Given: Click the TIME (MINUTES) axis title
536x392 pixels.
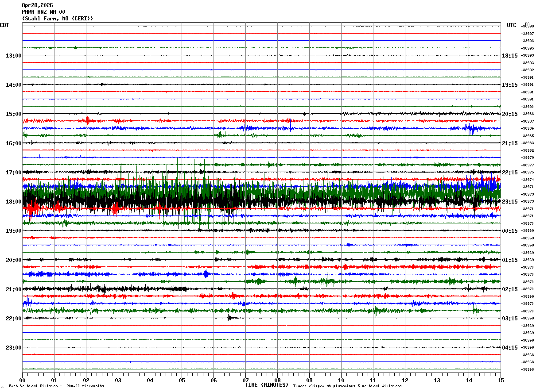Looking at the screenshot, I should (x=267, y=385).
